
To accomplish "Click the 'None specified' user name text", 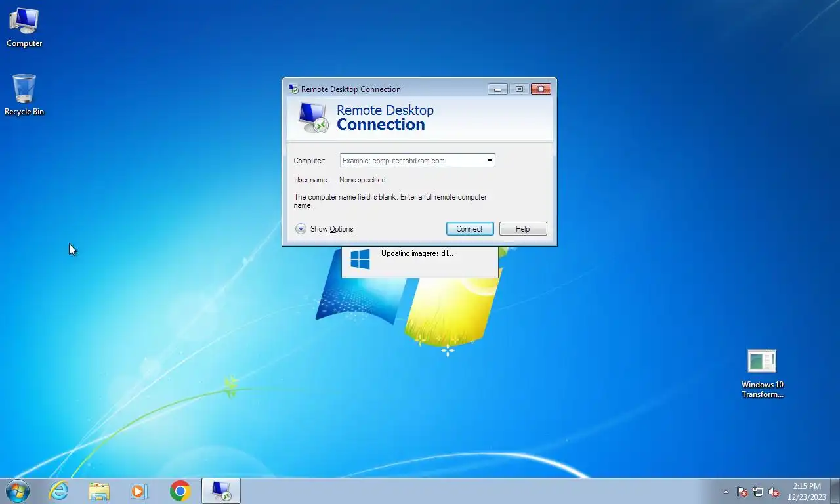I will tap(362, 180).
